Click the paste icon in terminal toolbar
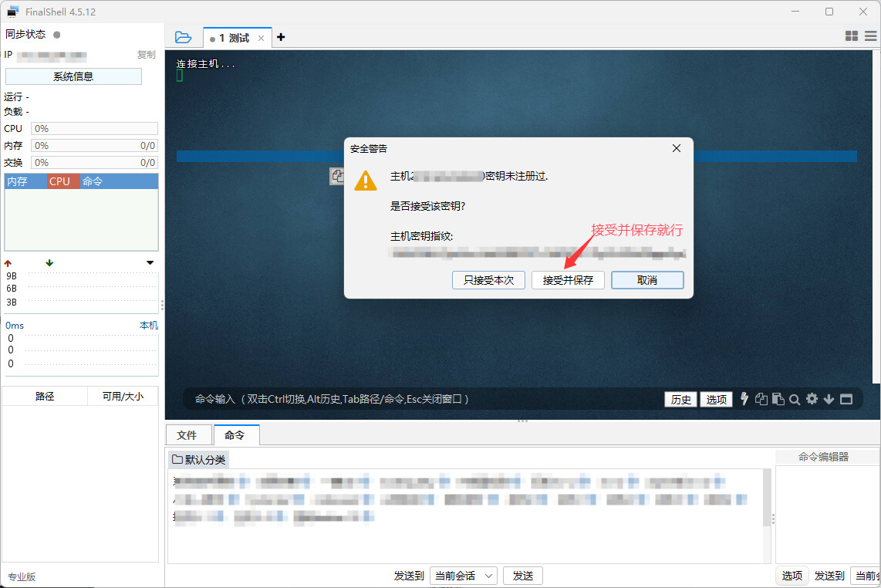Screen dimensions: 881x588 point(778,399)
